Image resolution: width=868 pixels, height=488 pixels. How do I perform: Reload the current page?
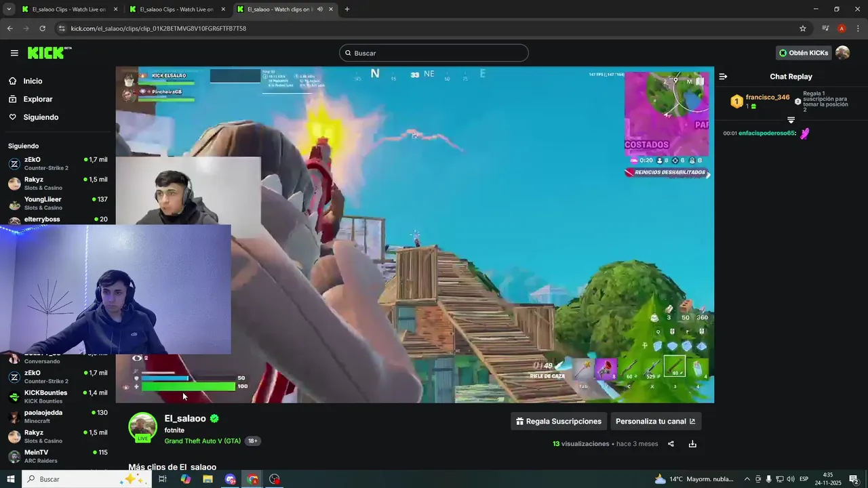(42, 28)
